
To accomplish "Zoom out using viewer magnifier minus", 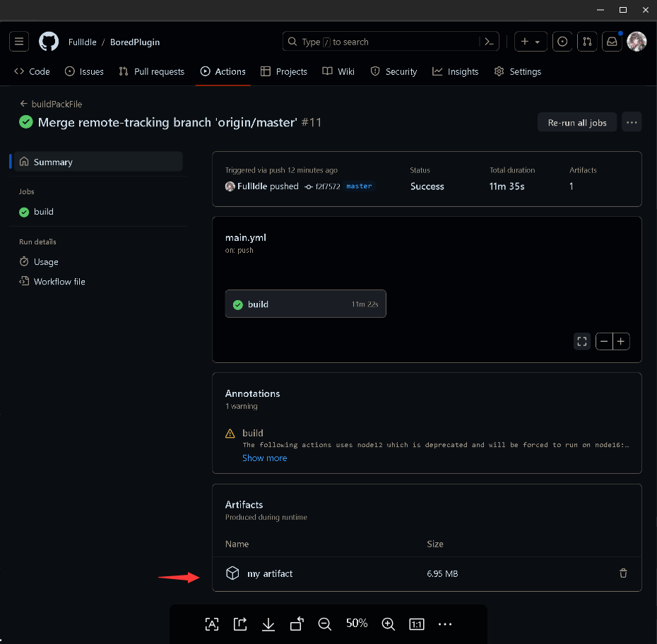I will click(x=325, y=624).
